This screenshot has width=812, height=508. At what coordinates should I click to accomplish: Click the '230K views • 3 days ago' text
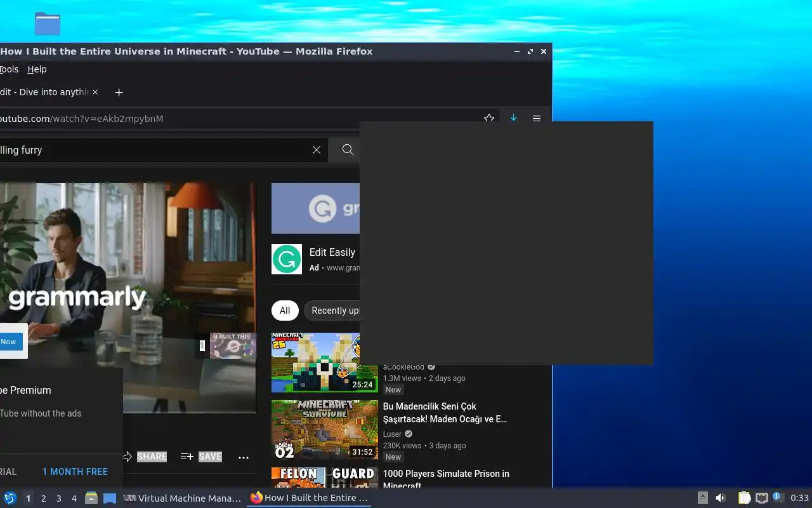coord(424,445)
